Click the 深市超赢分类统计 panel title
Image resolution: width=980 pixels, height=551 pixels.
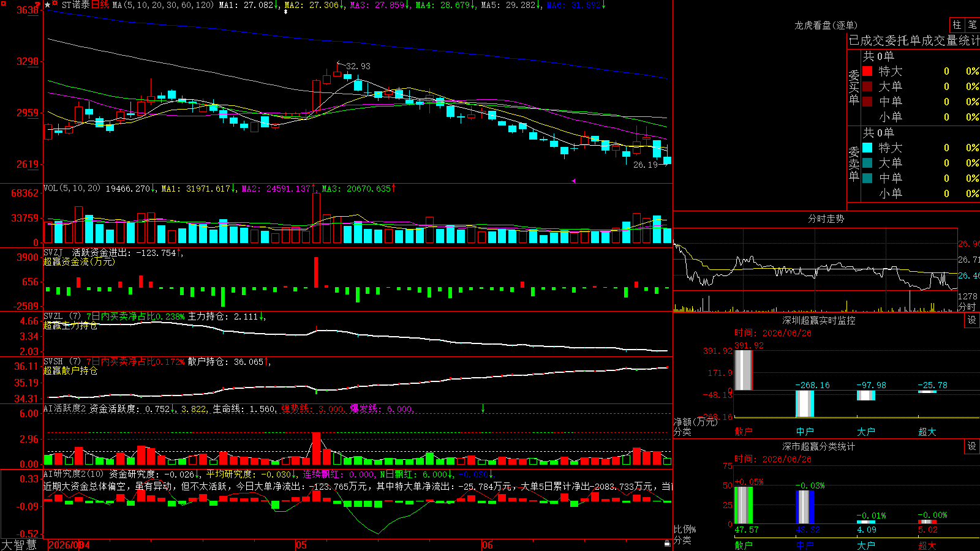pos(818,446)
